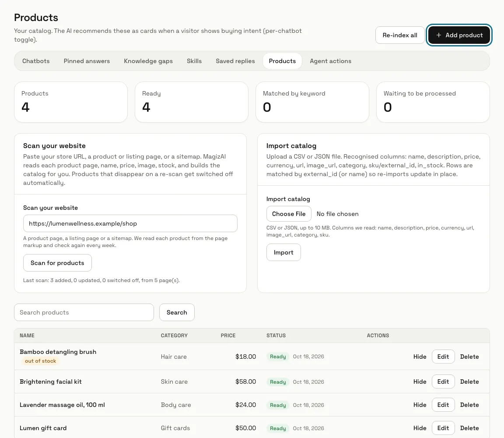
Task: Hide the Bamboo detangling brush product
Action: (x=420, y=357)
